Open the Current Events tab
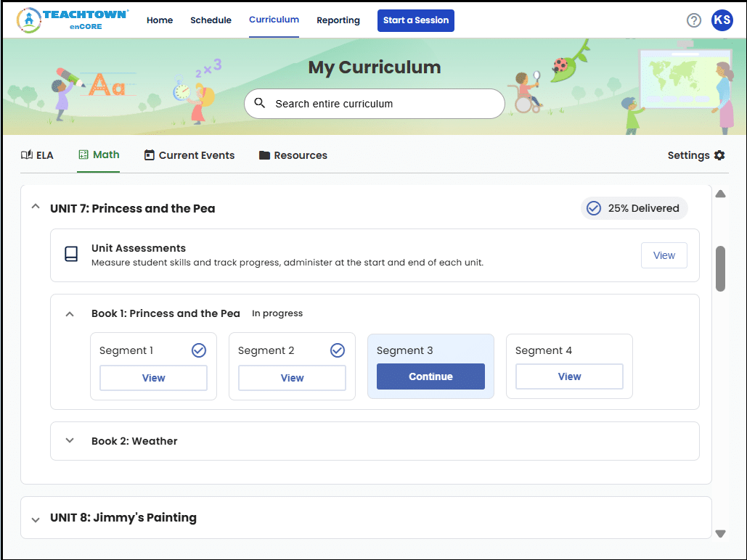This screenshot has width=747, height=560. click(189, 155)
